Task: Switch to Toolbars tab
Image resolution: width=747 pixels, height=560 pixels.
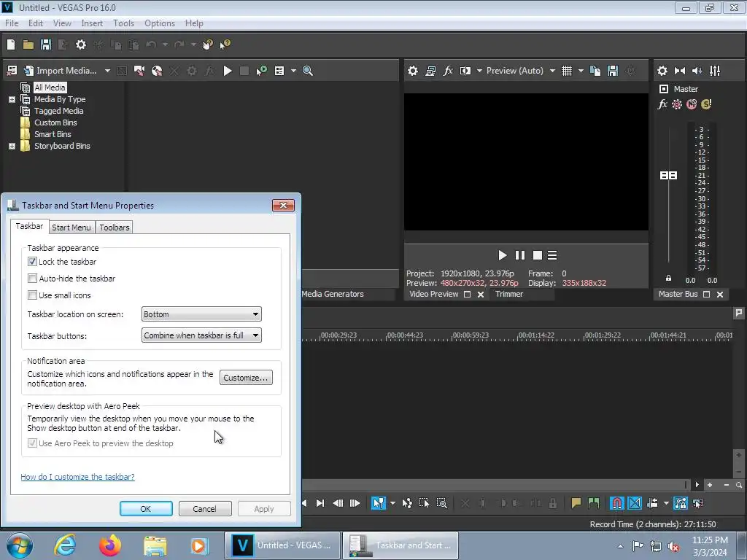Action: point(115,227)
